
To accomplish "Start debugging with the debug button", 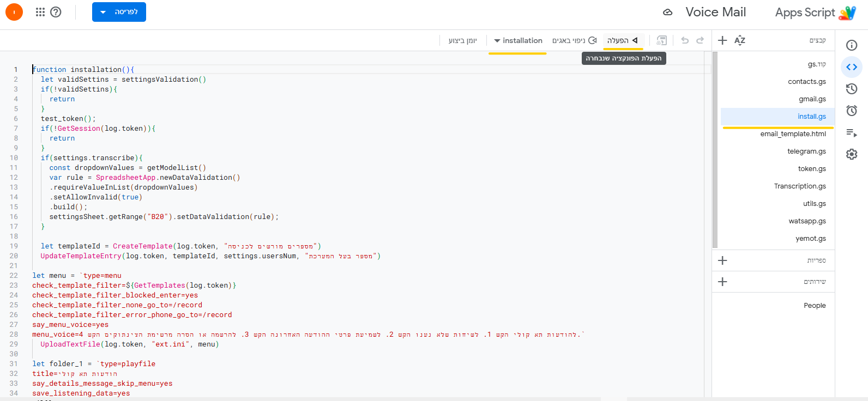I will point(575,40).
